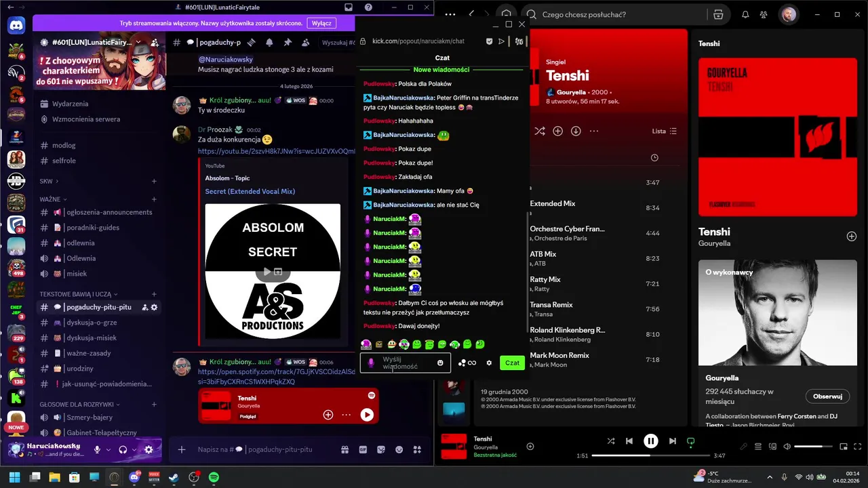Expand SKW category in Discord
The image size is (868, 488).
click(x=49, y=181)
